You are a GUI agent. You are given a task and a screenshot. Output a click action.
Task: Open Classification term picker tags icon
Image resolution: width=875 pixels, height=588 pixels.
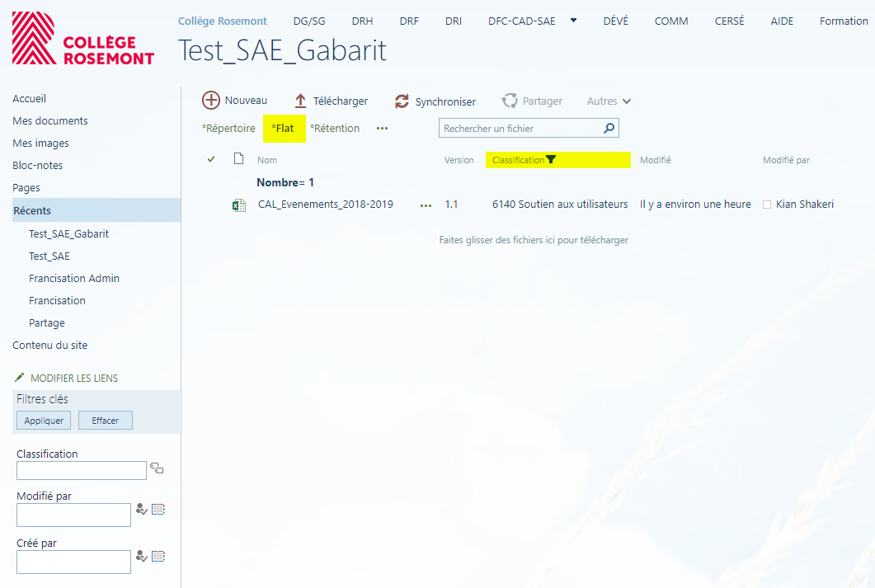point(157,469)
